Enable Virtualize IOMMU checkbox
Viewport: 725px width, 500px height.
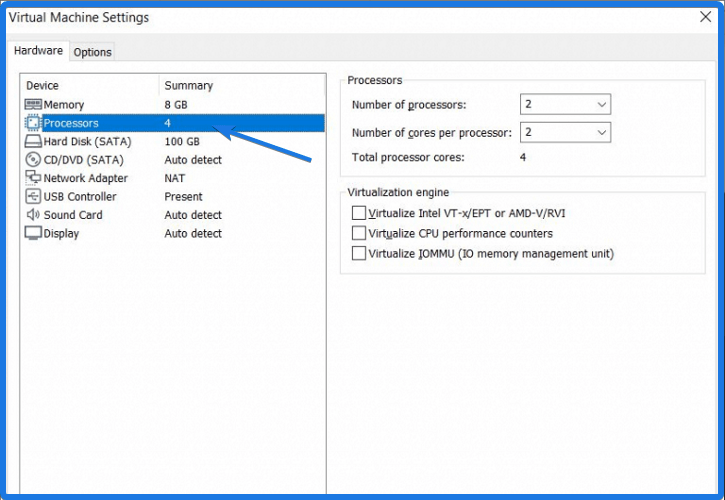coord(359,253)
